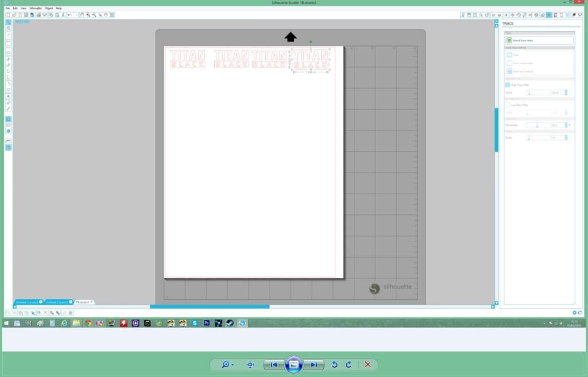Activate the Select arrow tool

8,22
